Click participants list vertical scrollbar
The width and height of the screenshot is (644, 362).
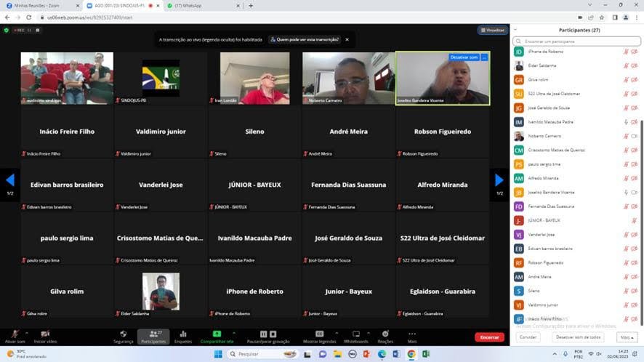coord(640,182)
